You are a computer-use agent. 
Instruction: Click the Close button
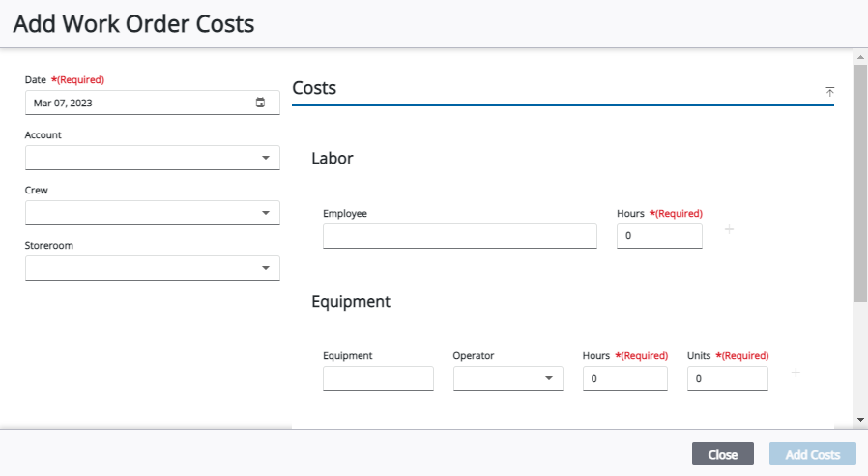pos(722,455)
